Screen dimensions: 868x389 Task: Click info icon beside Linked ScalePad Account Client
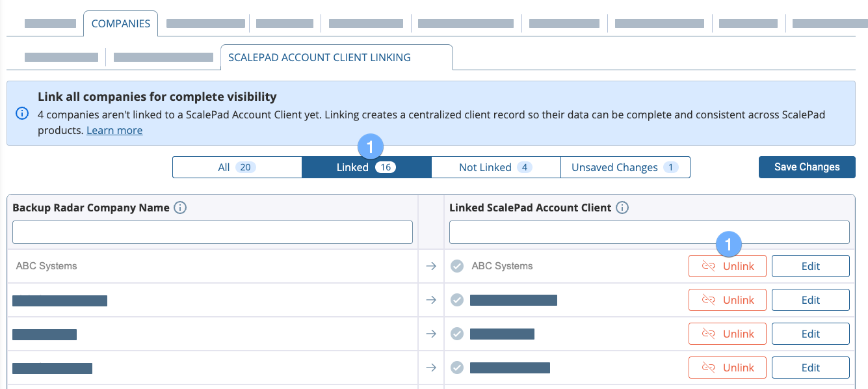[622, 208]
